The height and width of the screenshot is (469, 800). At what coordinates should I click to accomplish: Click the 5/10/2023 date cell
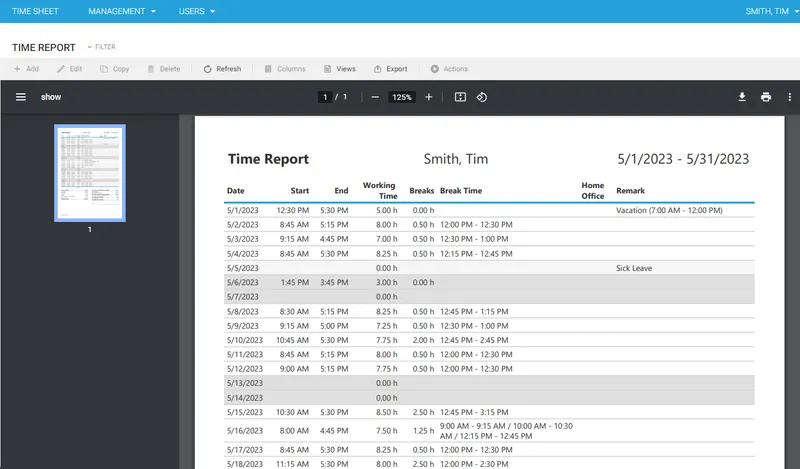coord(245,340)
